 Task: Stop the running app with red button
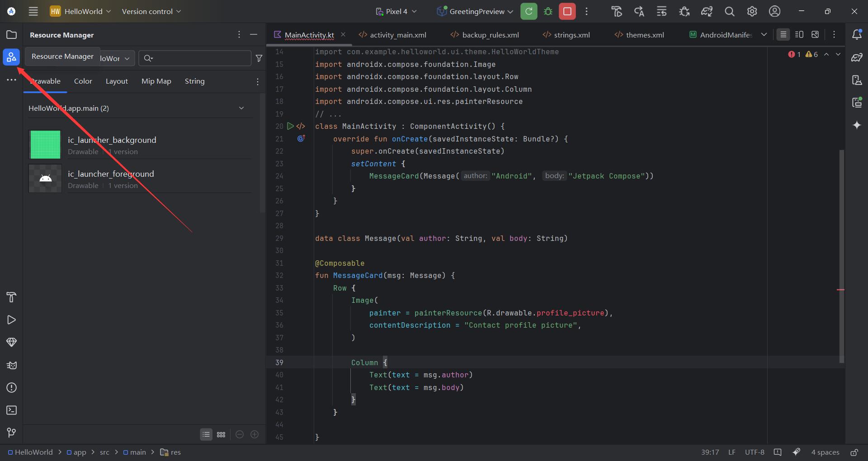coord(567,11)
